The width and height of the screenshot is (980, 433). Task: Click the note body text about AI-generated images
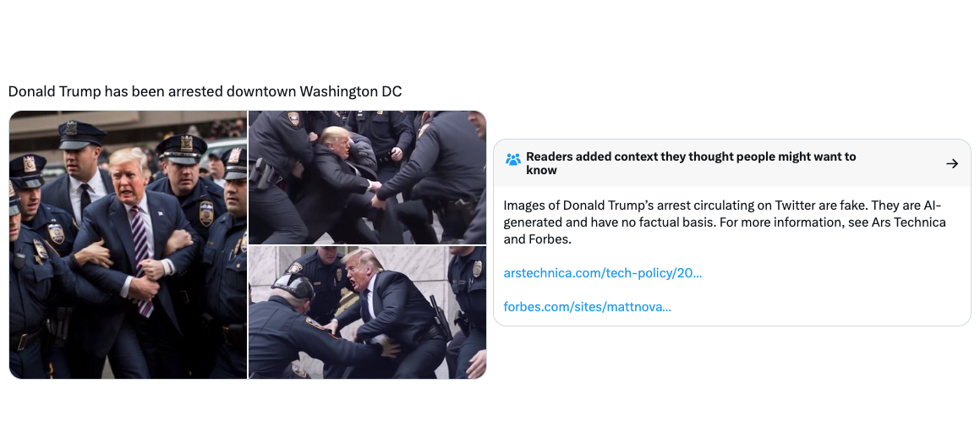pos(725,222)
